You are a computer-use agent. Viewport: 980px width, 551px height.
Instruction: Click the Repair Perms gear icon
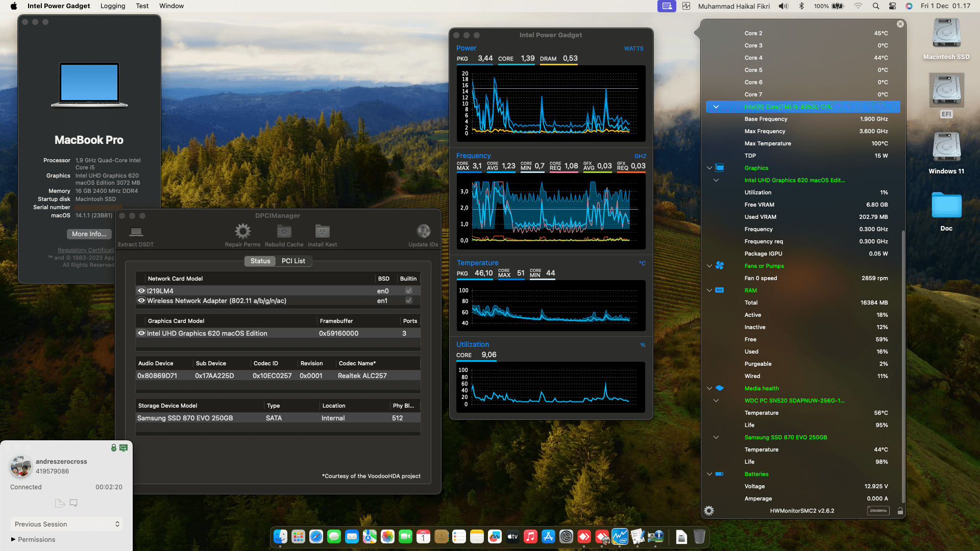242,232
